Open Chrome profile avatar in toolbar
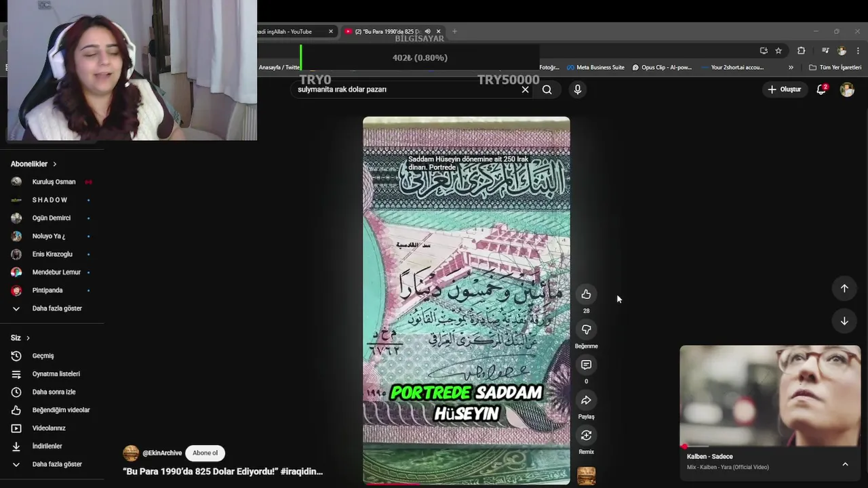868x488 pixels. (842, 50)
